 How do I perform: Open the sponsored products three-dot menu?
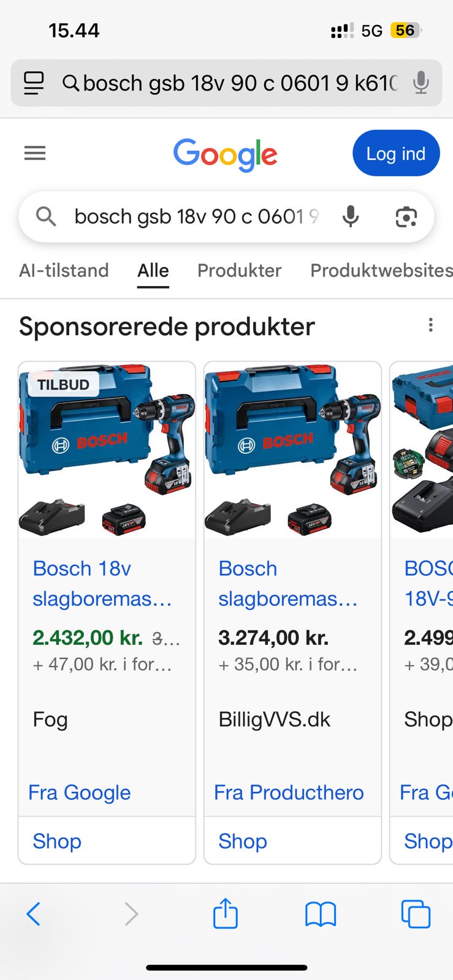431,325
